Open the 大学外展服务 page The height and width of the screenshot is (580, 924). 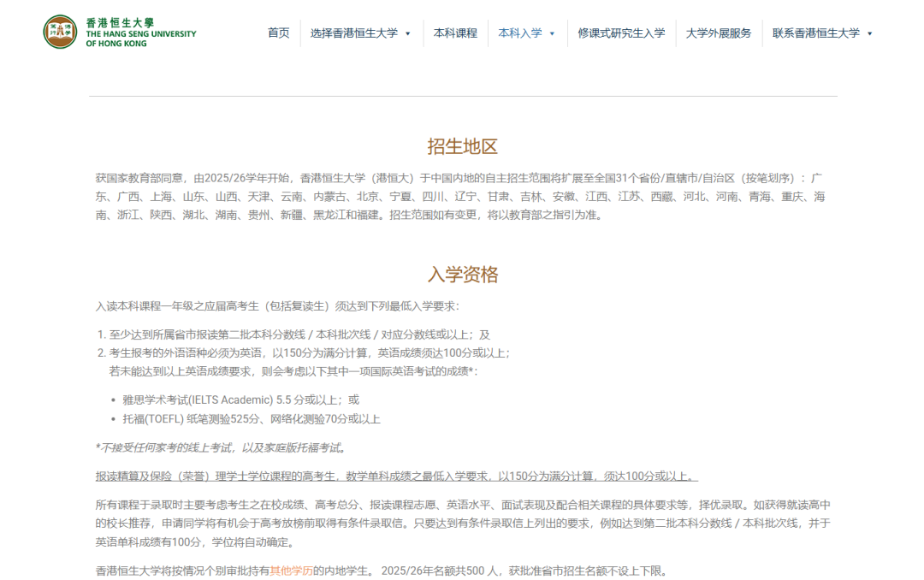tap(719, 33)
